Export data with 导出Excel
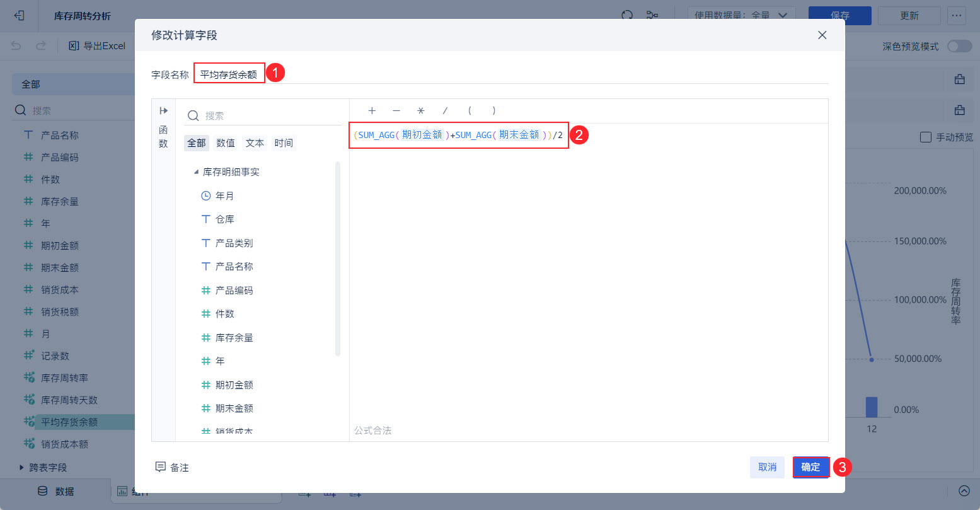Screen dimensions: 980x510 (97, 46)
